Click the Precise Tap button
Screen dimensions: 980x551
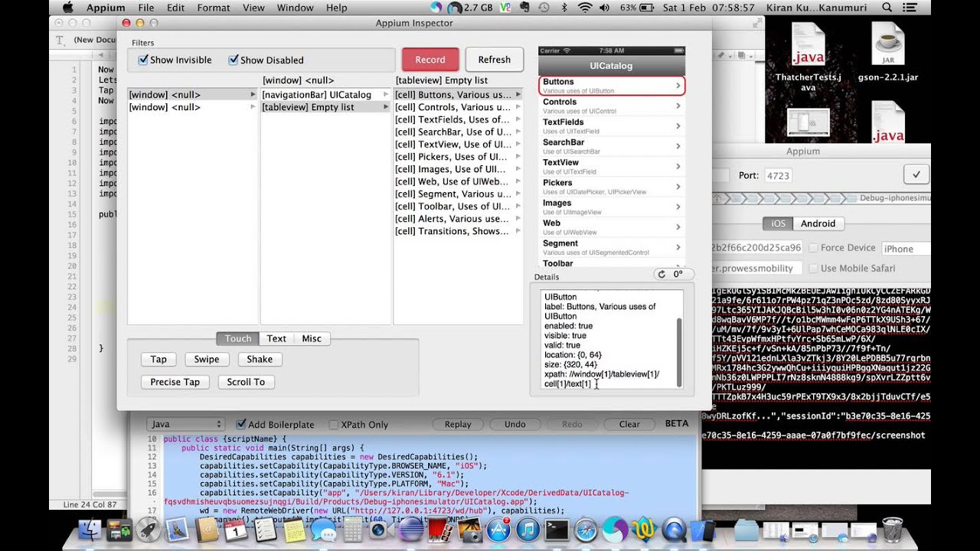pos(175,382)
